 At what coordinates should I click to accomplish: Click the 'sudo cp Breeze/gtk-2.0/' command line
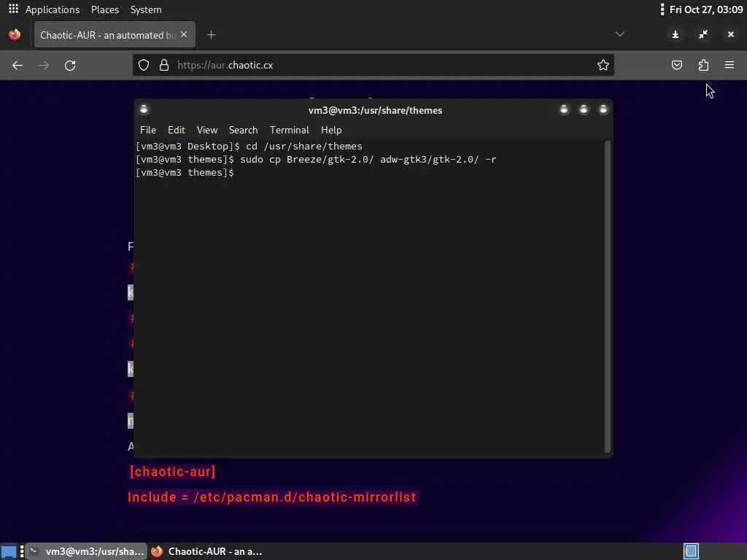coord(316,160)
